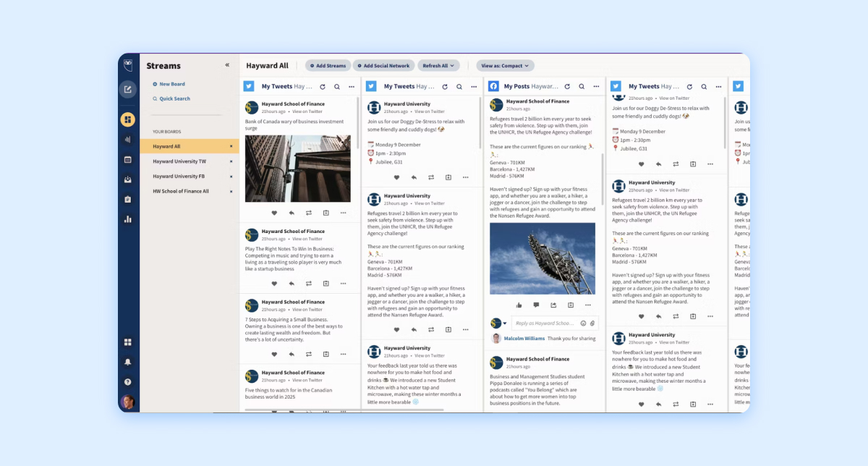Viewport: 868px width, 466px height.
Task: Click the My Posts stream vertical scrollbar
Action: click(x=603, y=181)
